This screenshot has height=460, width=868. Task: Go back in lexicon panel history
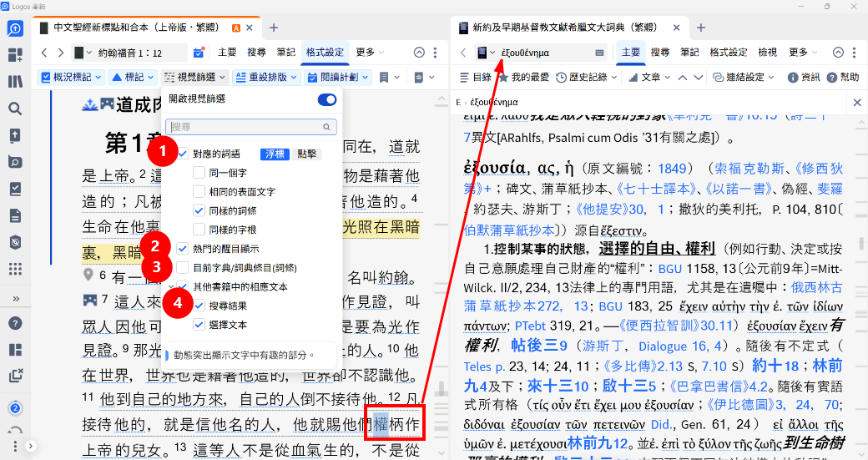pyautogui.click(x=463, y=53)
